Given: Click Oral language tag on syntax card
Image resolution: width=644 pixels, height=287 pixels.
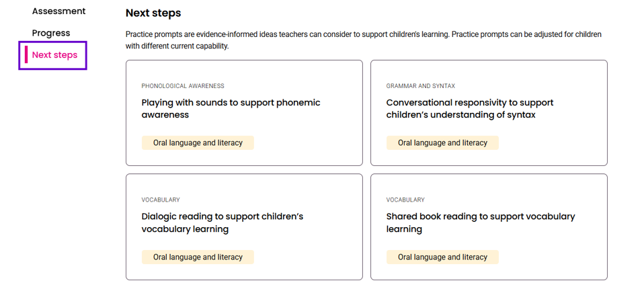Looking at the screenshot, I should [x=442, y=143].
